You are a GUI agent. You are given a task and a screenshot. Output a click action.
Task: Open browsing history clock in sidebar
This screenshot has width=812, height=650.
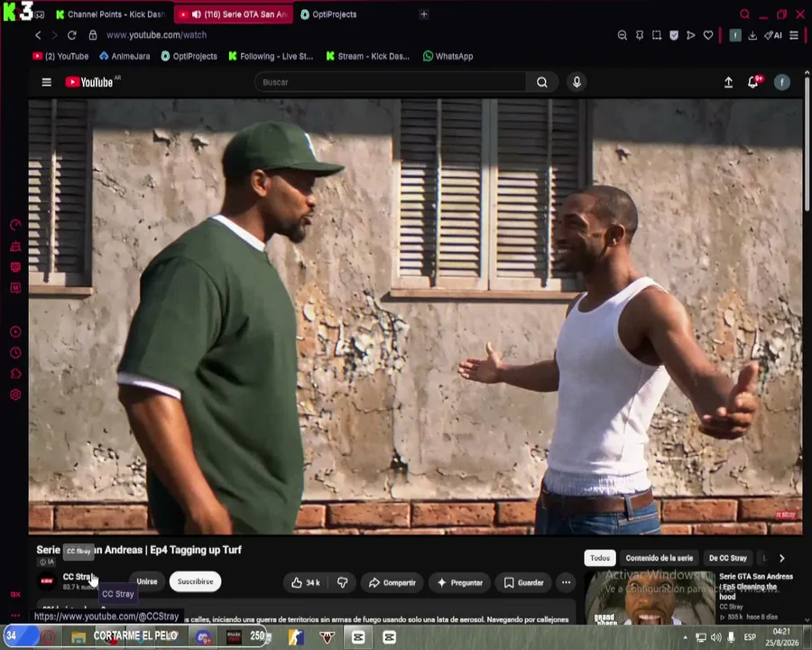(15, 353)
